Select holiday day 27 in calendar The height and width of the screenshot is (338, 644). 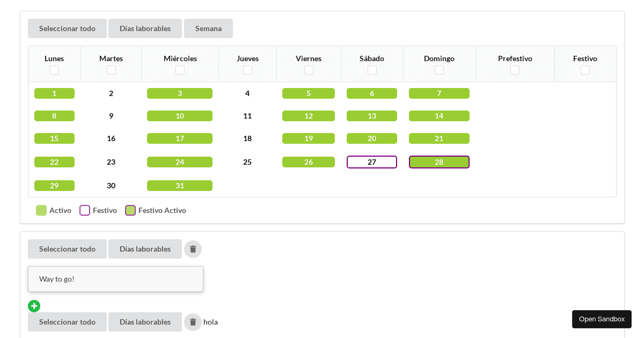click(x=372, y=162)
